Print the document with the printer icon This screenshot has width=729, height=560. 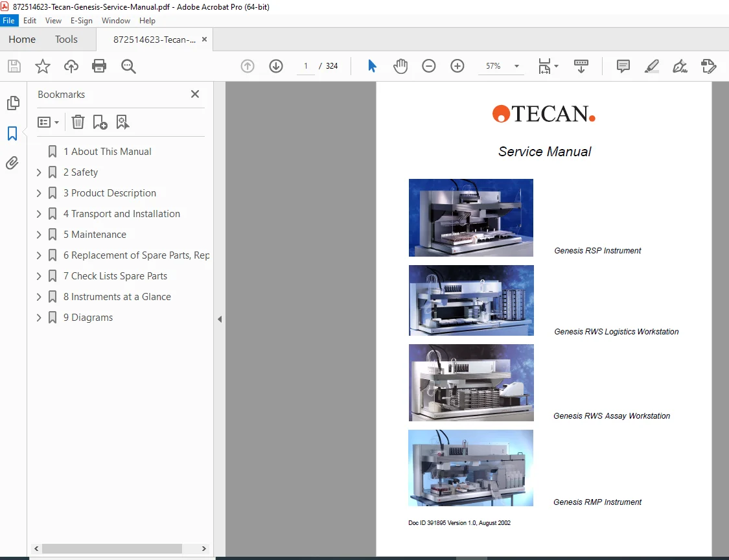(x=99, y=66)
